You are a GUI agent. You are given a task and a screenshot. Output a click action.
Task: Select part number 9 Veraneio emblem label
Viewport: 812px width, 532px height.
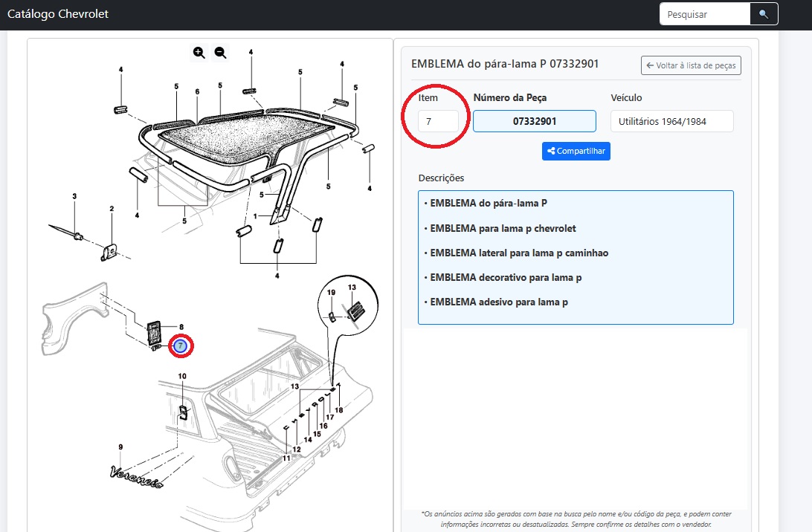pos(120,447)
